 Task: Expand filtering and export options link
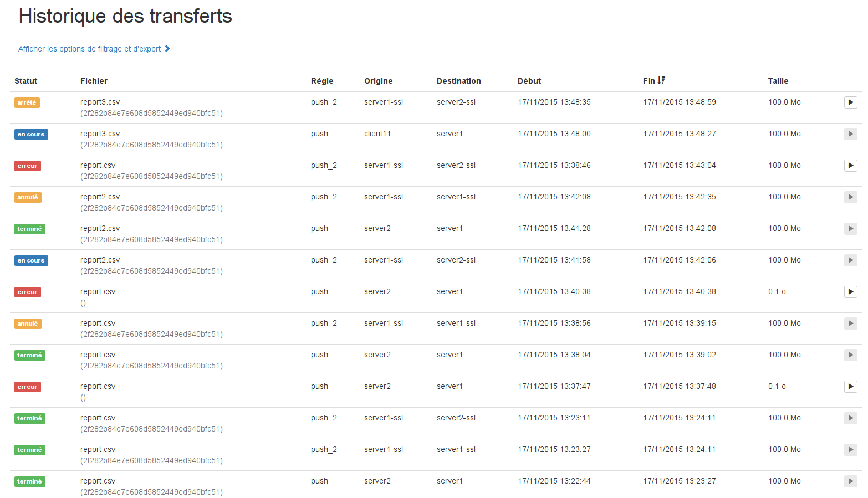pos(94,49)
